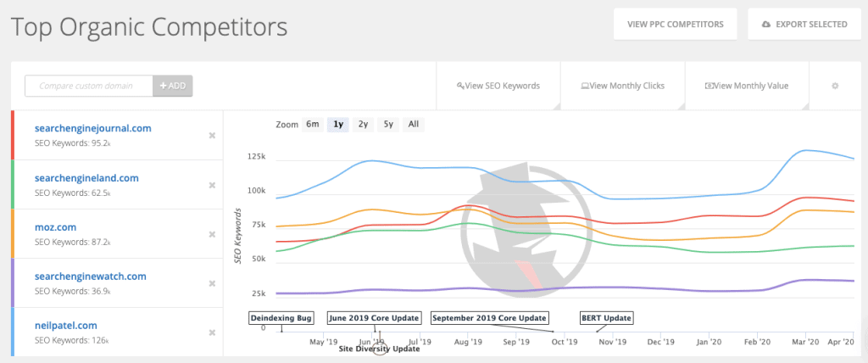Open the moz.com competitor link
The width and height of the screenshot is (868, 363).
(x=55, y=227)
